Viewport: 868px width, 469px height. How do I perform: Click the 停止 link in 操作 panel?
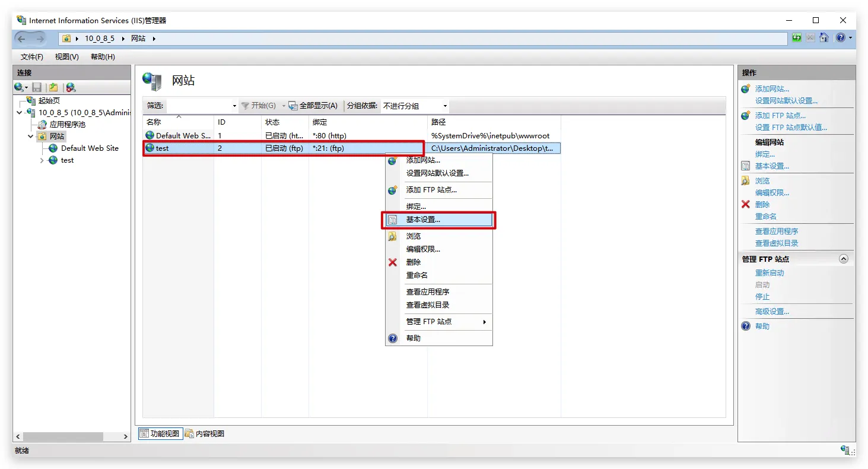[762, 297]
